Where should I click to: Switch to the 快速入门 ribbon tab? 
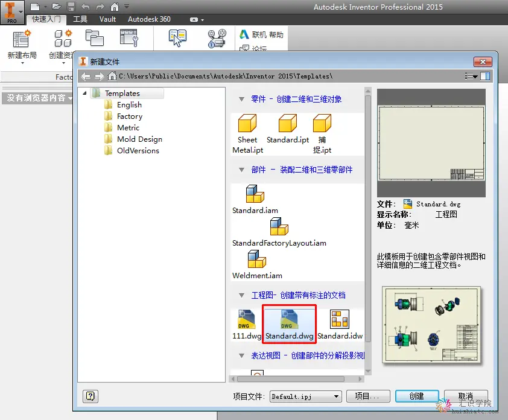coord(46,19)
